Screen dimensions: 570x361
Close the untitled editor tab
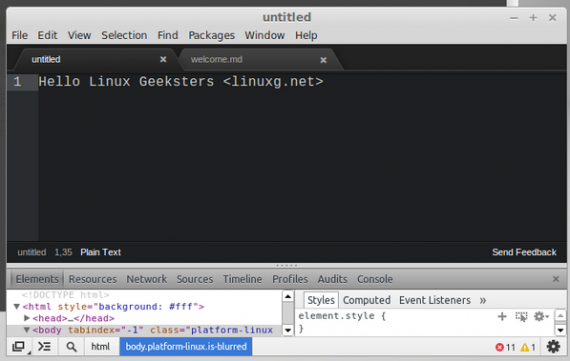[x=163, y=59]
